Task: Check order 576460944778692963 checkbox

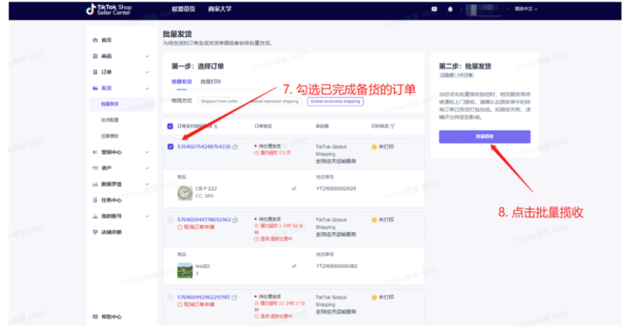Action: 170,220
